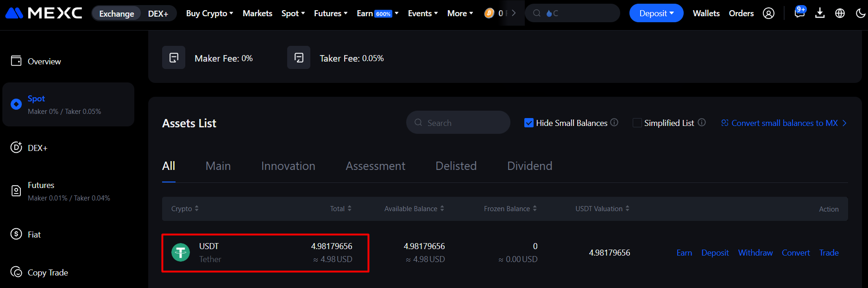
Task: Open the Events dropdown menu
Action: [x=423, y=13]
